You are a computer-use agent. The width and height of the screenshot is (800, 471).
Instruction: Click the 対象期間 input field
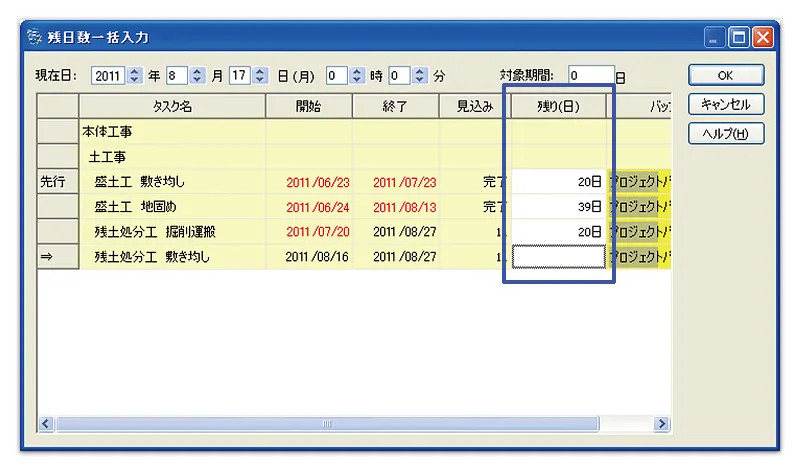click(x=590, y=76)
